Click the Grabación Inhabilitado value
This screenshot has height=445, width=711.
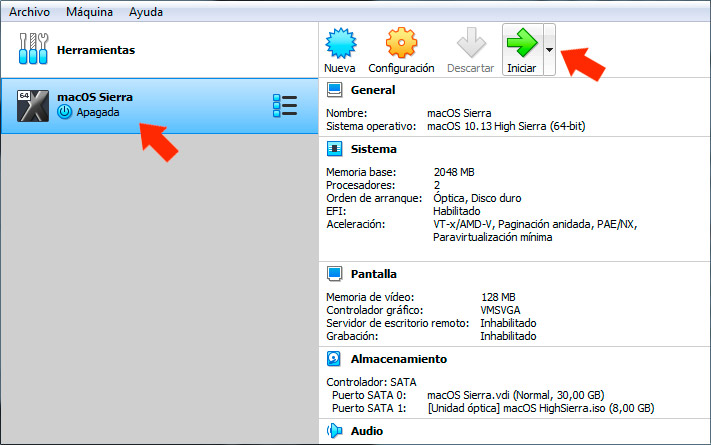coord(508,336)
